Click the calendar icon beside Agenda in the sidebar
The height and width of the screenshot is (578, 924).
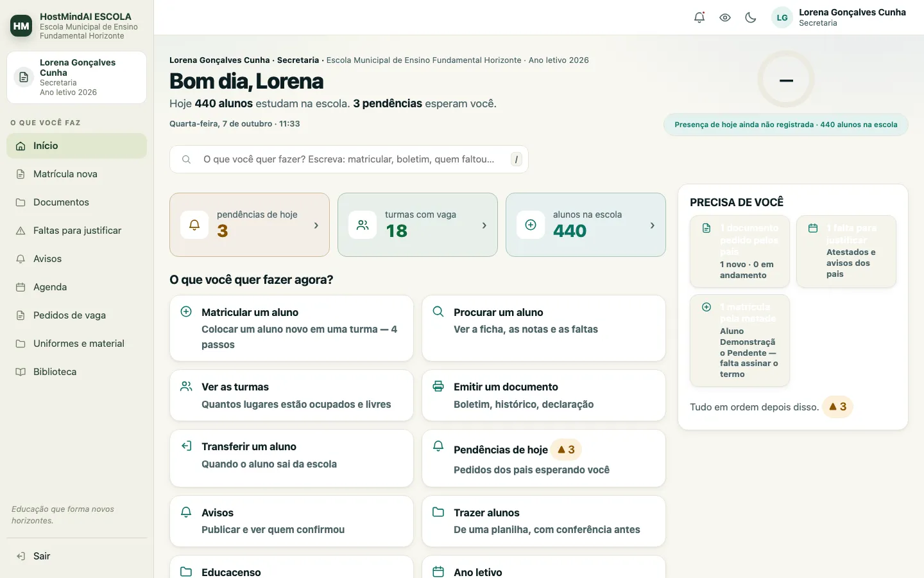point(21,287)
